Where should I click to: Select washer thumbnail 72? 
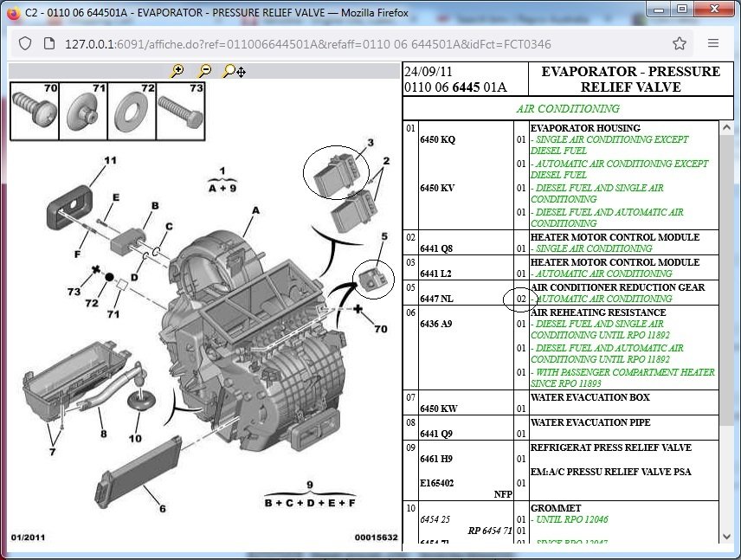(x=132, y=112)
